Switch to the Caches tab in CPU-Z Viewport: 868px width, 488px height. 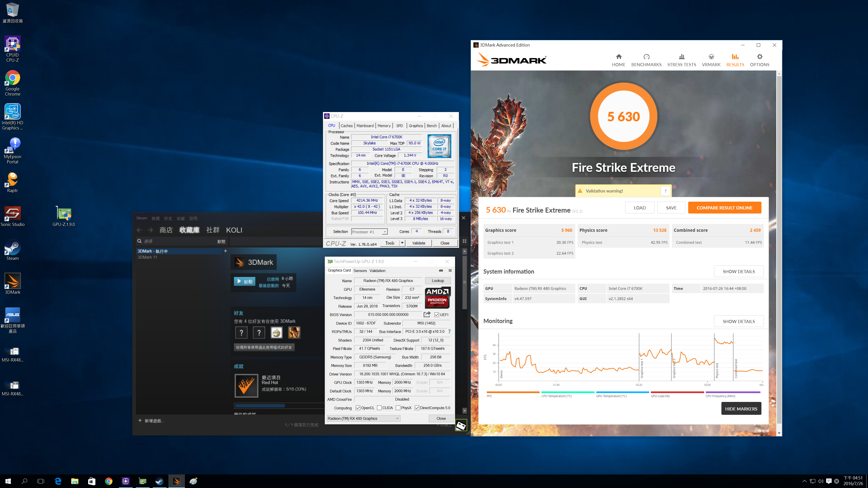(x=346, y=126)
